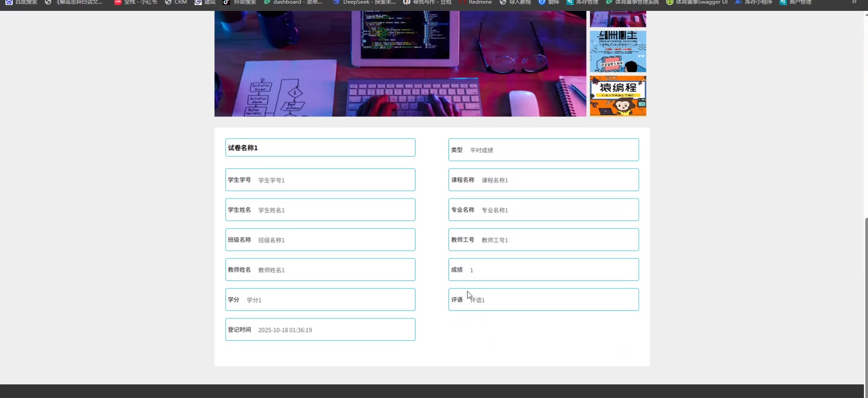Image resolution: width=868 pixels, height=398 pixels.
Task: Click the 成绩 score field
Action: [543, 270]
